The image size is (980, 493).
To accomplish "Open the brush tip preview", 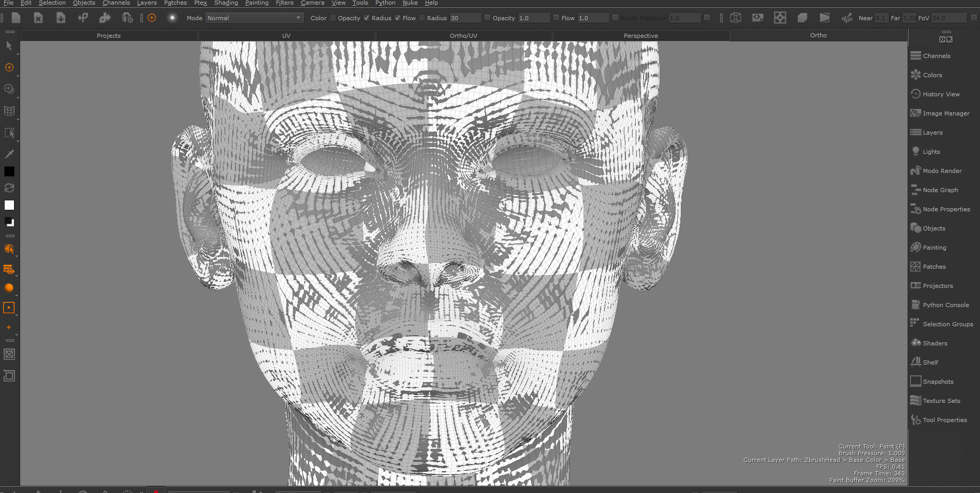I will tap(172, 18).
